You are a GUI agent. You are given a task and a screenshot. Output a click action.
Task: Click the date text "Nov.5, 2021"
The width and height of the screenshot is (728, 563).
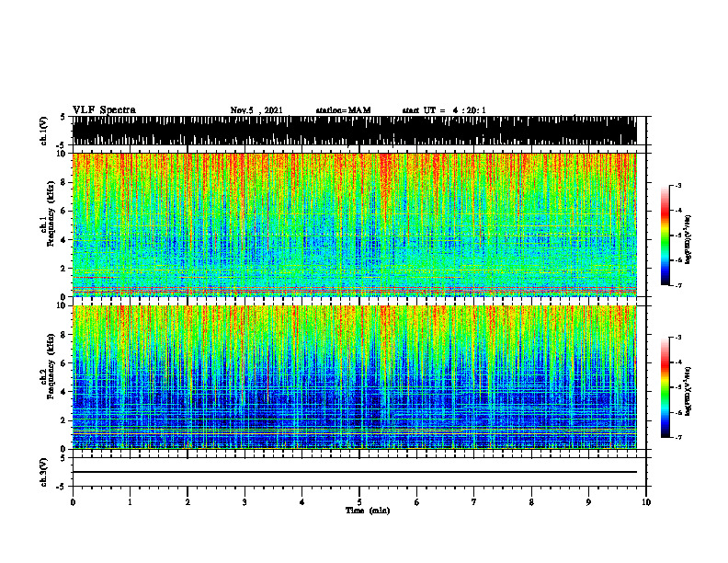tap(256, 110)
